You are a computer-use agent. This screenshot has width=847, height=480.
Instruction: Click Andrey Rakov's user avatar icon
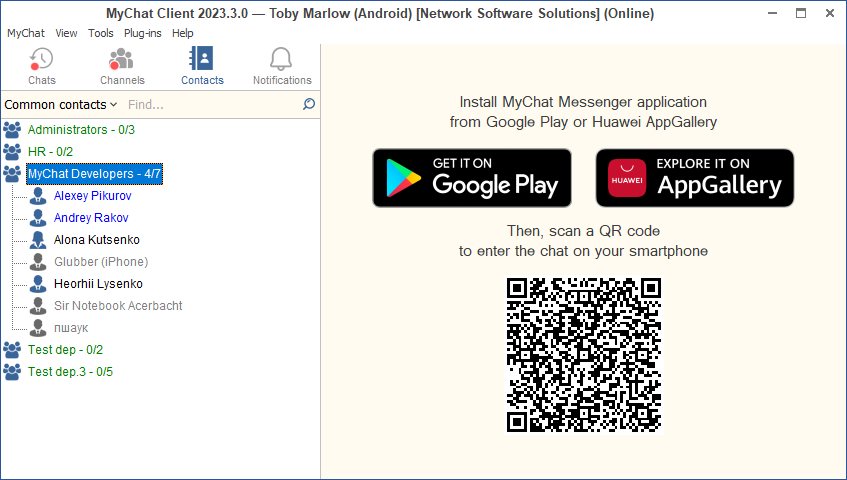pos(38,218)
